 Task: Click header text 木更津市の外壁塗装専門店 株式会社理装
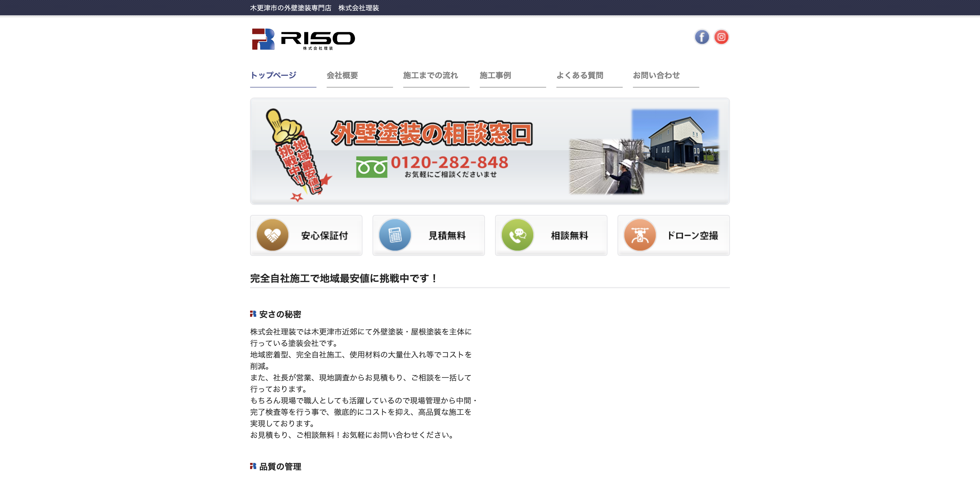click(x=314, y=8)
